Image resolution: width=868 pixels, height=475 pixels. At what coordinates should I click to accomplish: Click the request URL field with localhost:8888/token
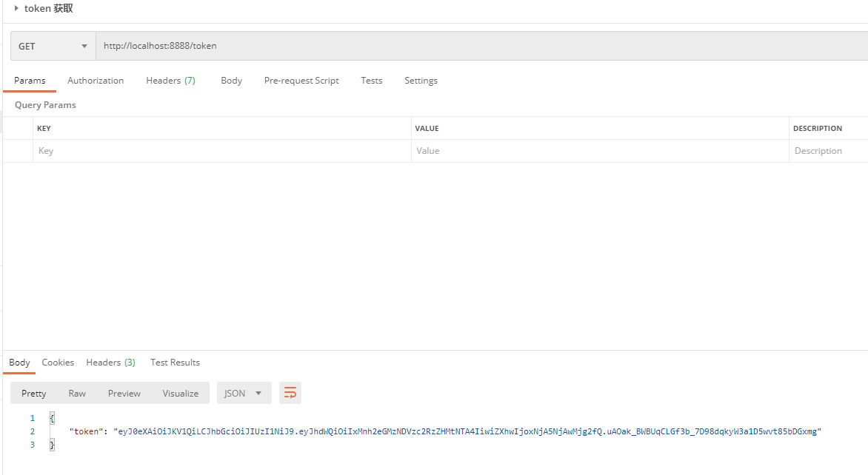coord(481,46)
